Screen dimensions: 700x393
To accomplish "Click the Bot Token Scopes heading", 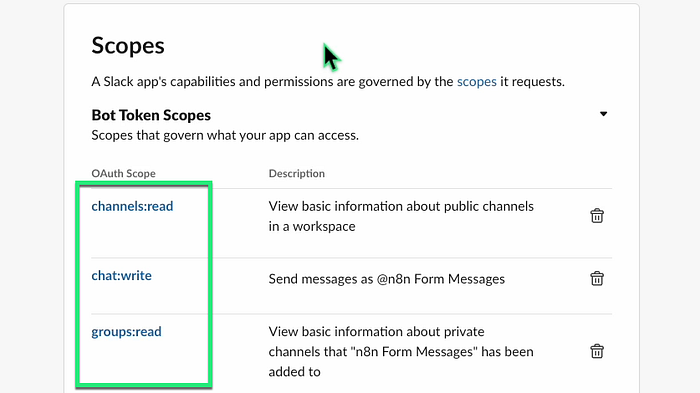I will (x=151, y=115).
